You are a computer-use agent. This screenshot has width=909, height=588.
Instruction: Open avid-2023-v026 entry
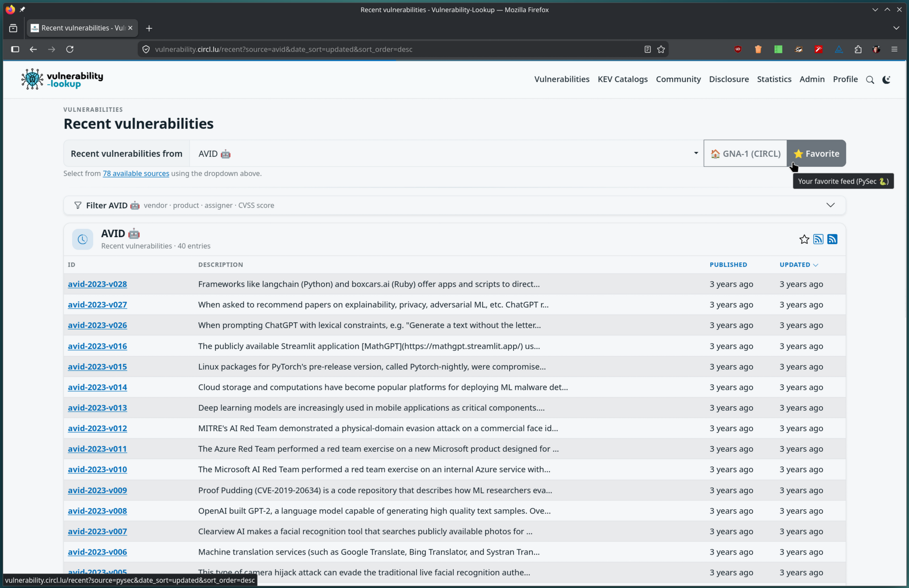tap(97, 325)
